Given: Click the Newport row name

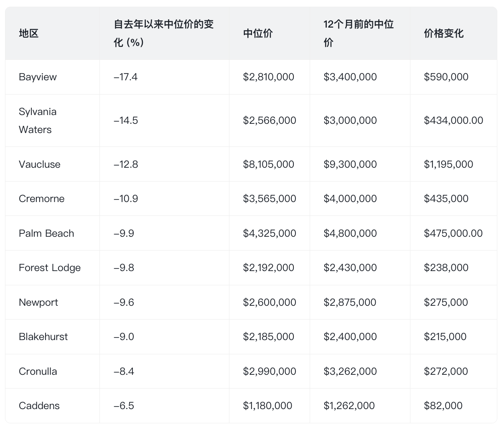Looking at the screenshot, I should pos(38,302).
